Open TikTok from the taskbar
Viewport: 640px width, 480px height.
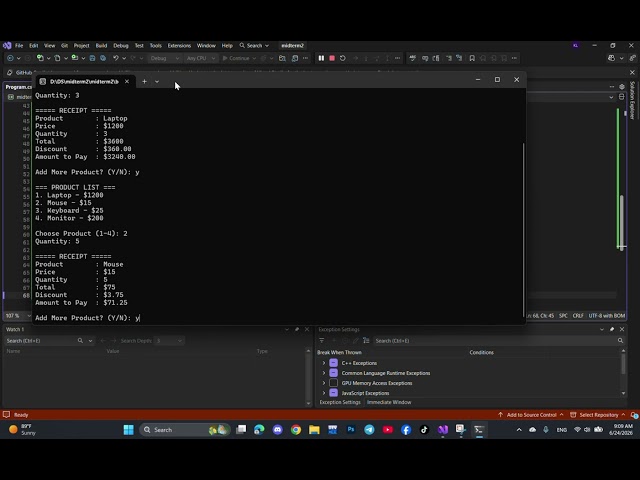424,430
